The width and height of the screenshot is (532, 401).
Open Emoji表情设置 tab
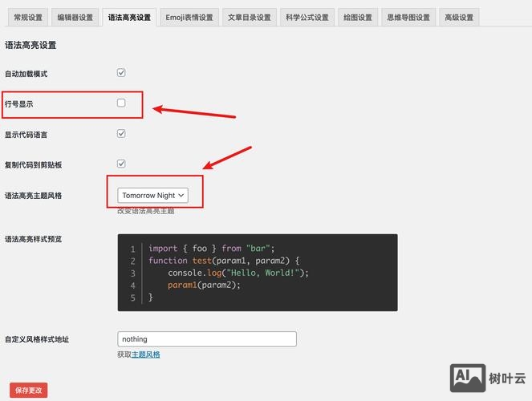pos(189,18)
